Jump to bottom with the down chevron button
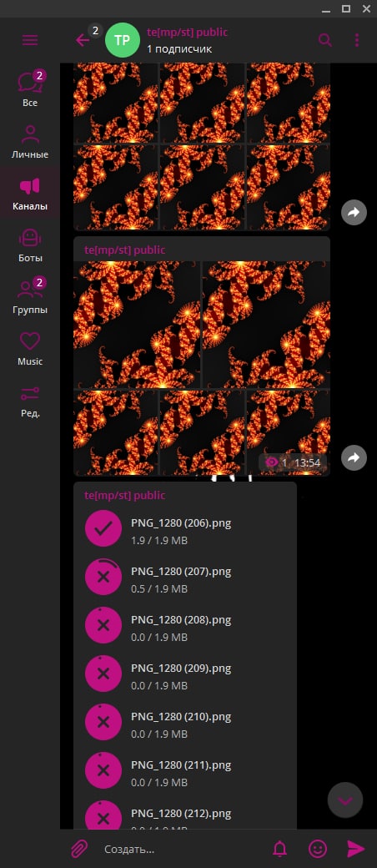 tap(345, 800)
